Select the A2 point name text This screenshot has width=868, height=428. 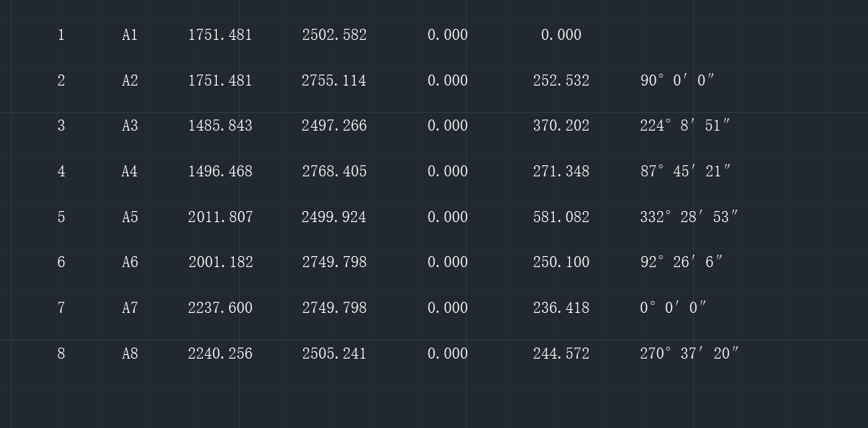pos(130,80)
